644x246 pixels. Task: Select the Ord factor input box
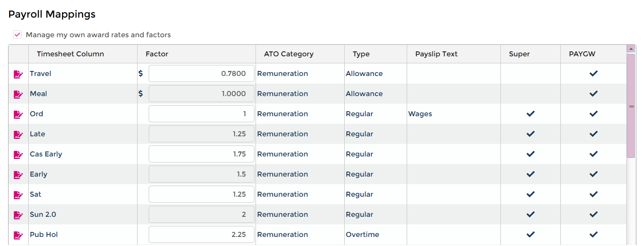pos(201,114)
